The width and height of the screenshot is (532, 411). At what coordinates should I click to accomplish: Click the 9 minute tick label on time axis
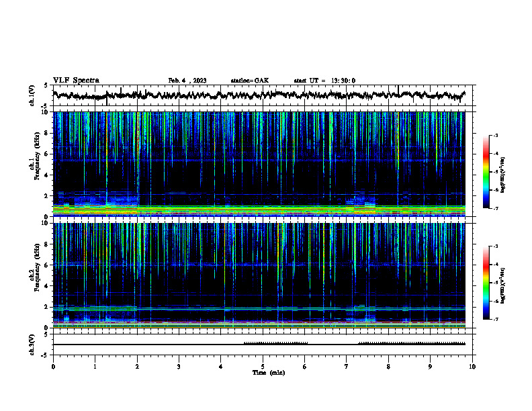(430, 367)
